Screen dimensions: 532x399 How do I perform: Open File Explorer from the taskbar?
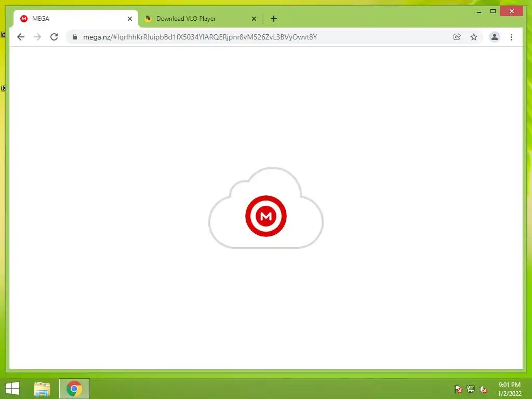pyautogui.click(x=42, y=389)
